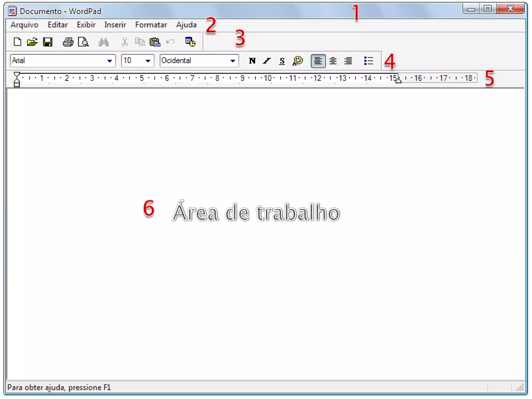Open the text color palette icon
This screenshot has height=399, width=532.
click(297, 61)
